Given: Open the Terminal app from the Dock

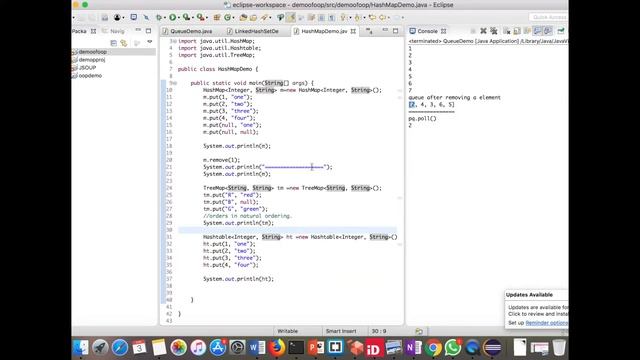Looking at the screenshot, I should 296,347.
